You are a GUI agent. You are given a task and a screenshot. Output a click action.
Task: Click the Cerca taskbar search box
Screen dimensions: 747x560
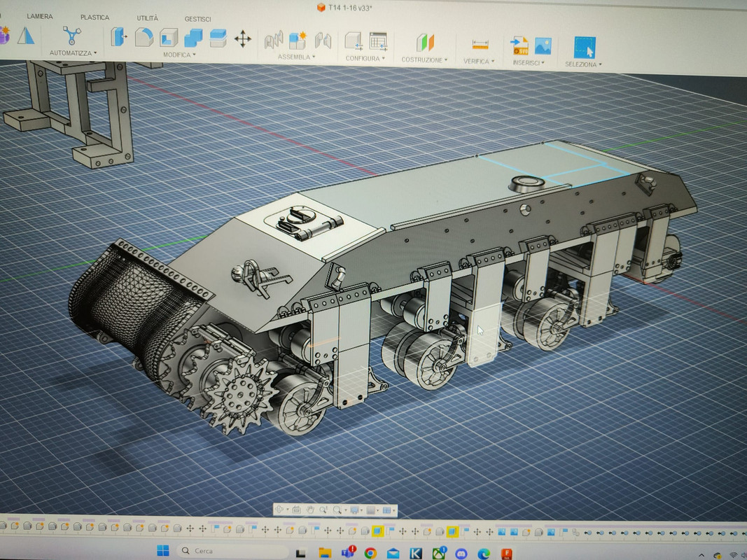[x=232, y=551]
